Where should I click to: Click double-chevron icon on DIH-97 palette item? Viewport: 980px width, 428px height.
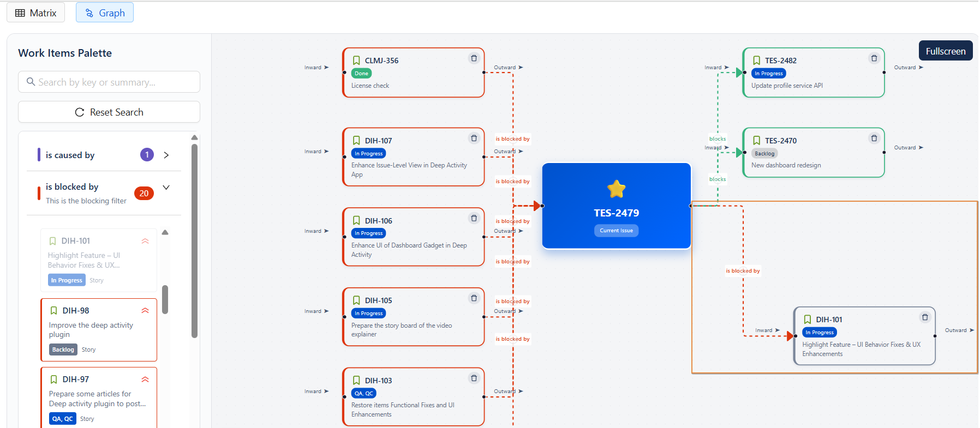pyautogui.click(x=145, y=379)
